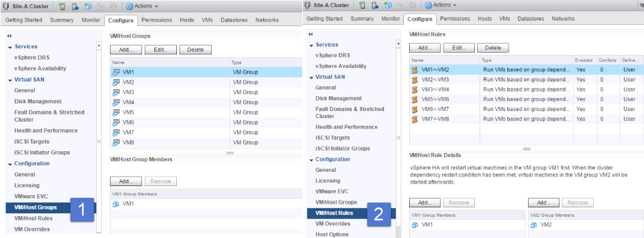The height and width of the screenshot is (238, 644).
Task: Click right sidebar scrollbar up arrow
Action: 399,44
